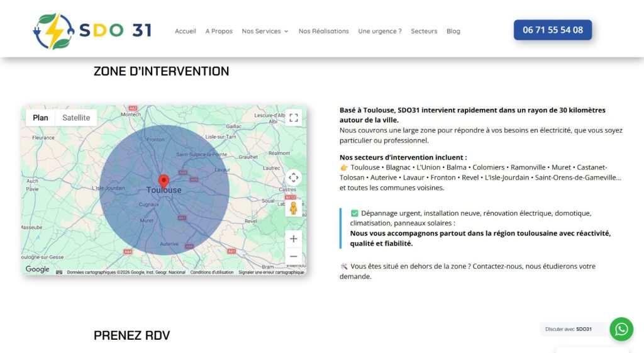
Task: Click Gaillac label on the map
Action: 234,126
